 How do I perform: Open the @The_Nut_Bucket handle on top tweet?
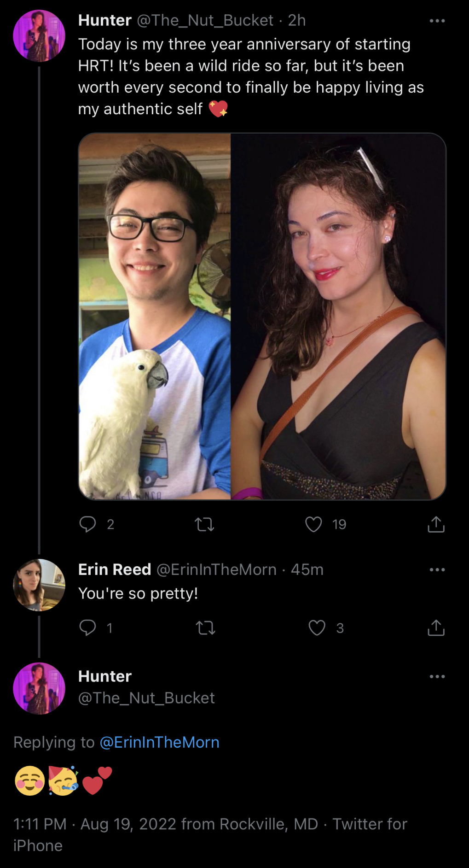(x=205, y=20)
